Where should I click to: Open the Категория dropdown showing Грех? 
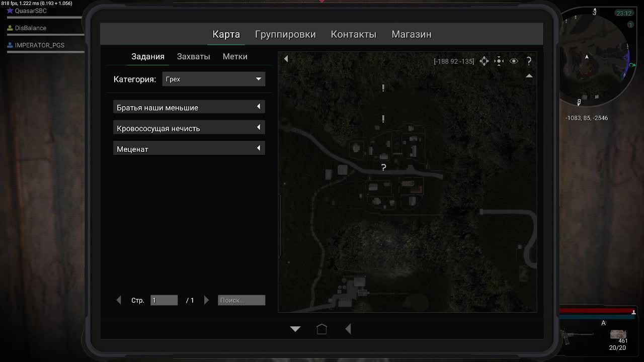click(x=213, y=79)
